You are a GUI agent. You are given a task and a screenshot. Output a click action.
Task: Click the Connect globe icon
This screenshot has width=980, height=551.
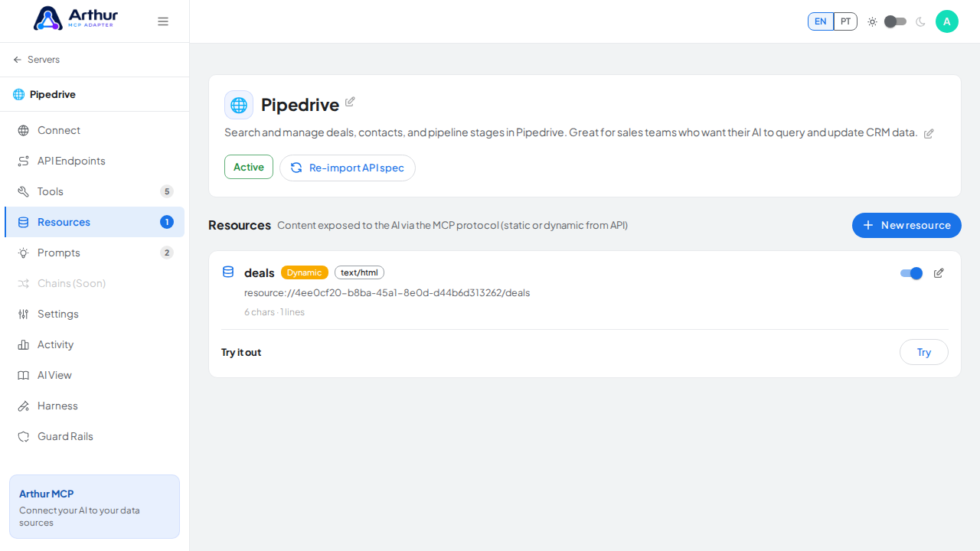[x=24, y=130]
